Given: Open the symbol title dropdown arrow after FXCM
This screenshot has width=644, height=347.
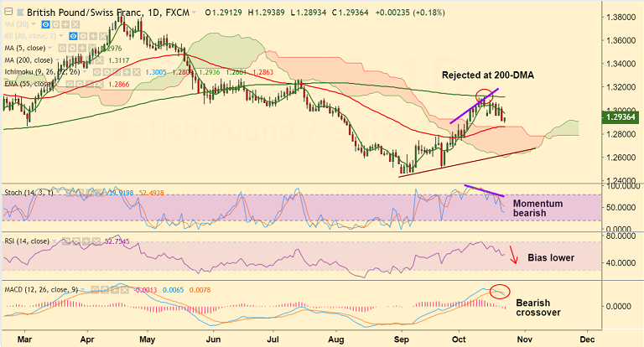Looking at the screenshot, I should (194, 13).
